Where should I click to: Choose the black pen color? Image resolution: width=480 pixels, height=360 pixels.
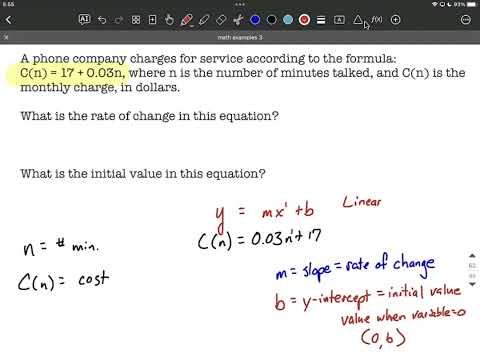[x=272, y=20]
